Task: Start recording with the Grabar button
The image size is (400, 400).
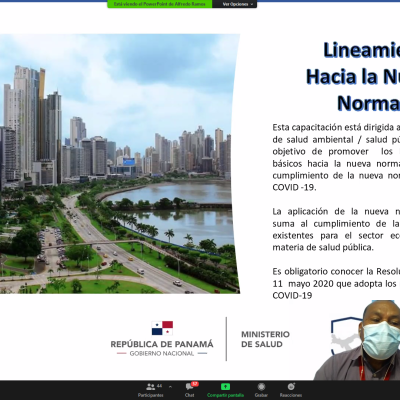Action: [261, 390]
